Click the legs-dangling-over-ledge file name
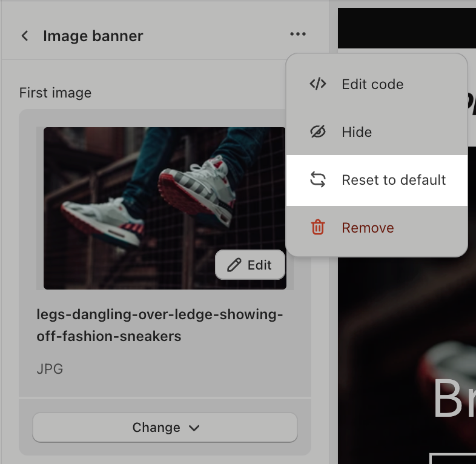476x464 pixels. tap(160, 325)
